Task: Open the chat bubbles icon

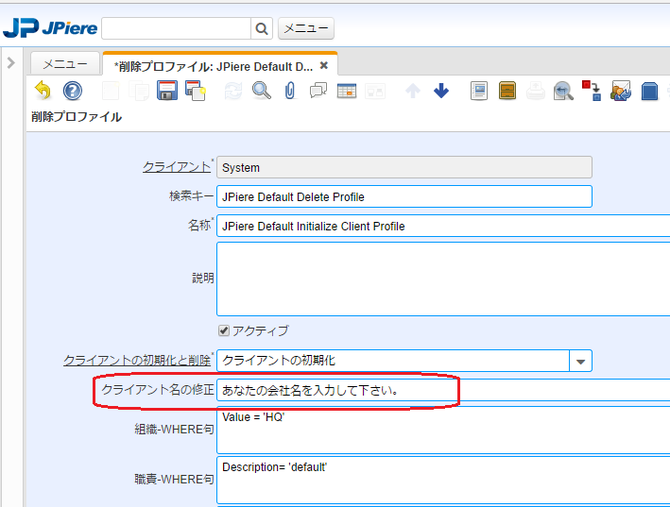Action: tap(318, 91)
